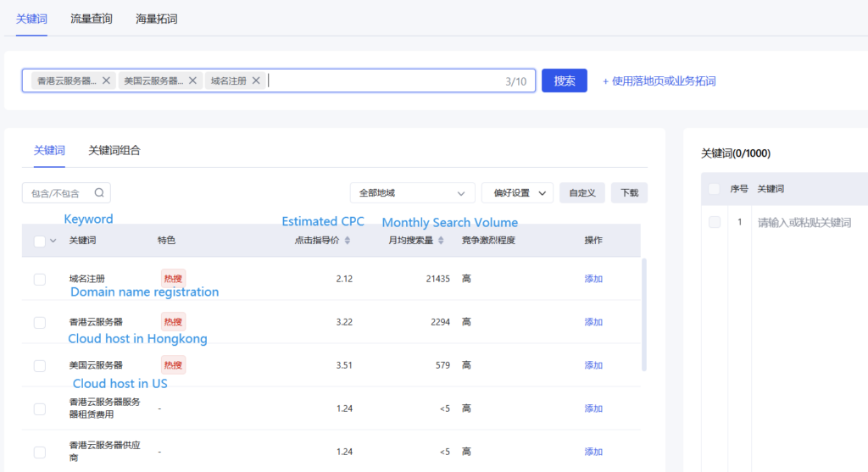Click 添加 for 香港云服务器

[x=593, y=322]
